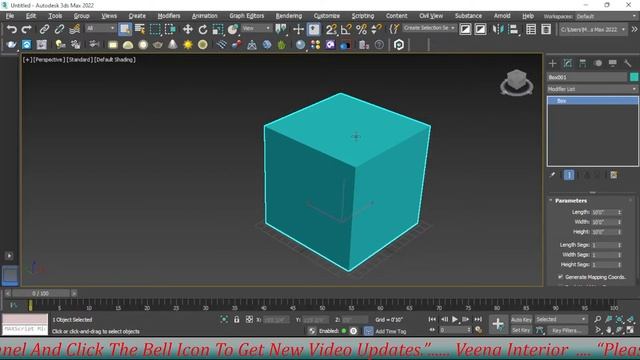Open the Select by Name dialog
This screenshot has width=640, height=360.
click(x=140, y=29)
